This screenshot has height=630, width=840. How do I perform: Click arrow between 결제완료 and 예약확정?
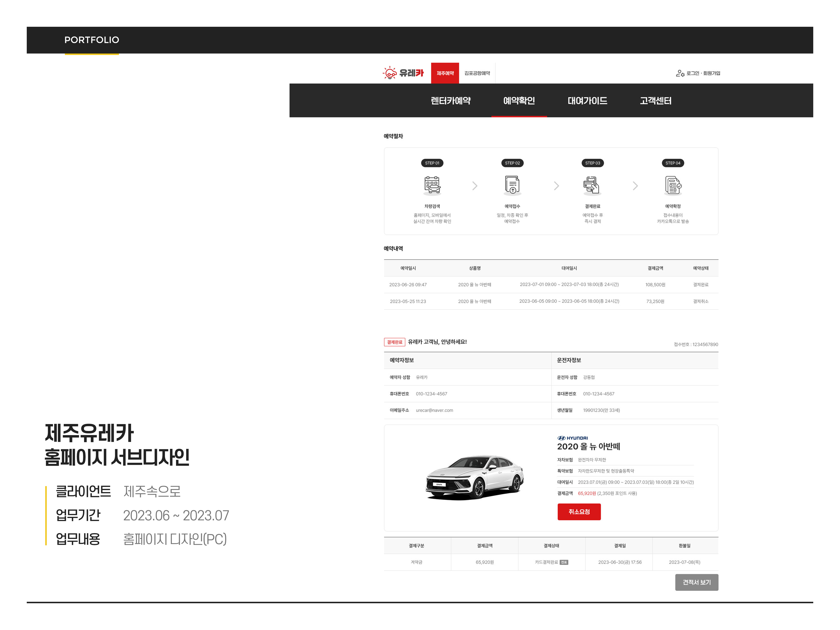click(635, 186)
